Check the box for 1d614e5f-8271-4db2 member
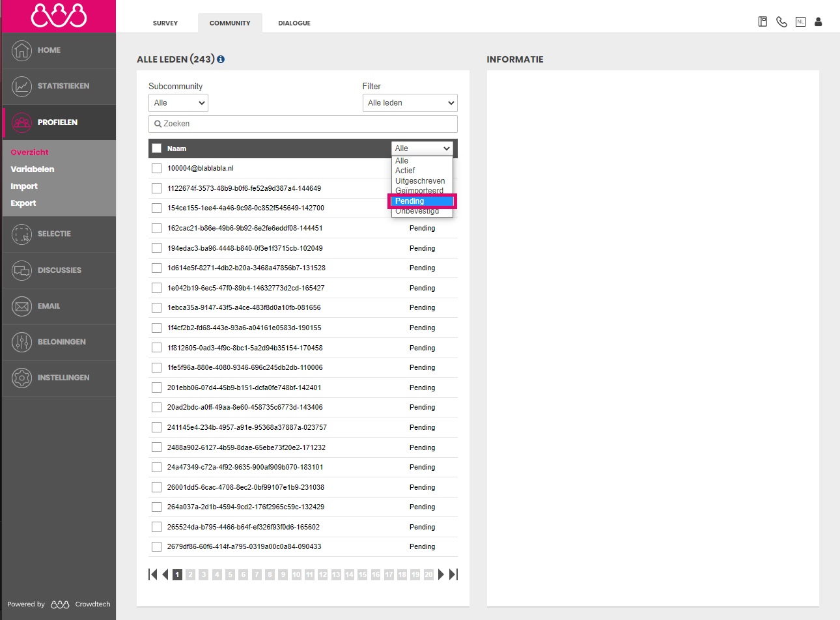This screenshot has width=840, height=620. 156,268
